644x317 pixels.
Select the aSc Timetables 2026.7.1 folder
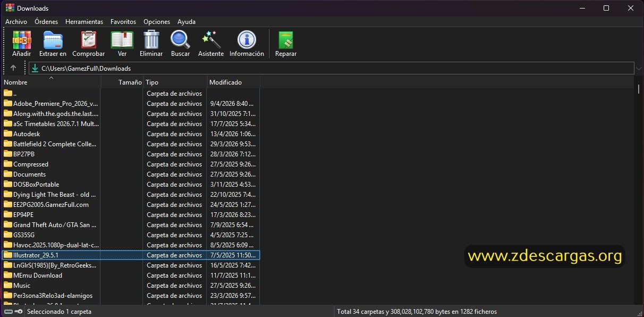tap(131, 123)
